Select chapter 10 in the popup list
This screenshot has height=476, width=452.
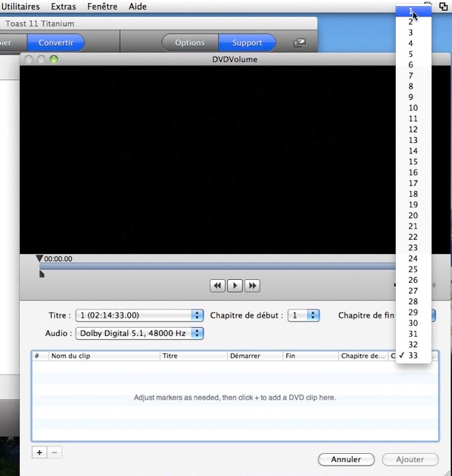(414, 108)
